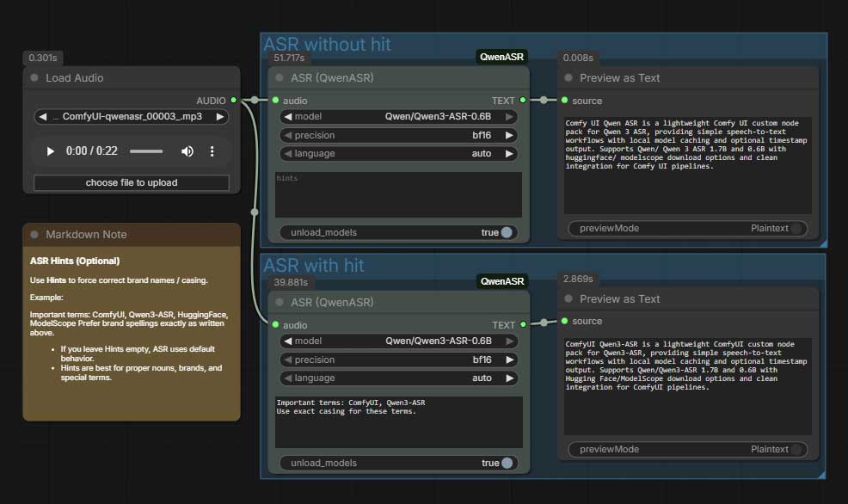Seek on the audio progress slider
This screenshot has height=504, width=848.
tap(146, 151)
